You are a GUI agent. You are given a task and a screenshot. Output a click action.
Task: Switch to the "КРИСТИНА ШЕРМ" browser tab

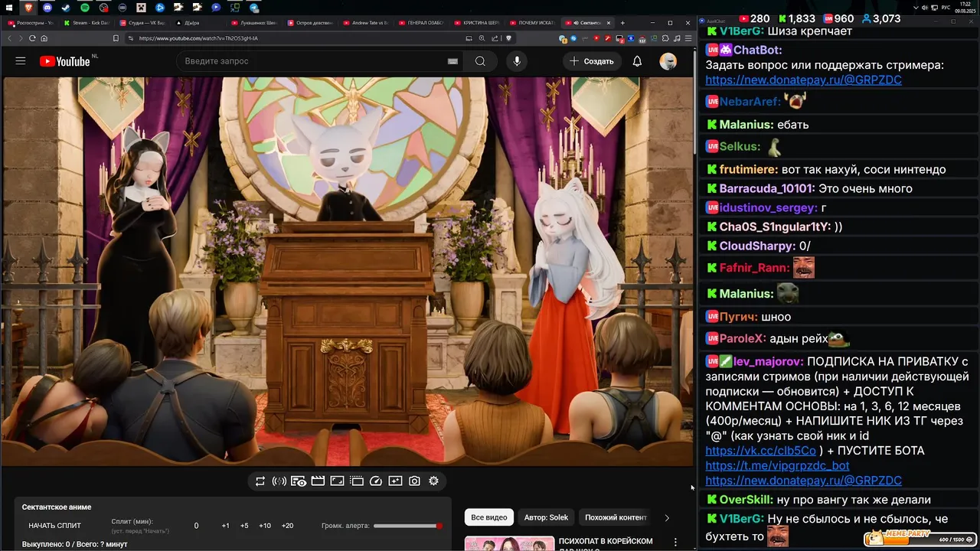tap(479, 23)
